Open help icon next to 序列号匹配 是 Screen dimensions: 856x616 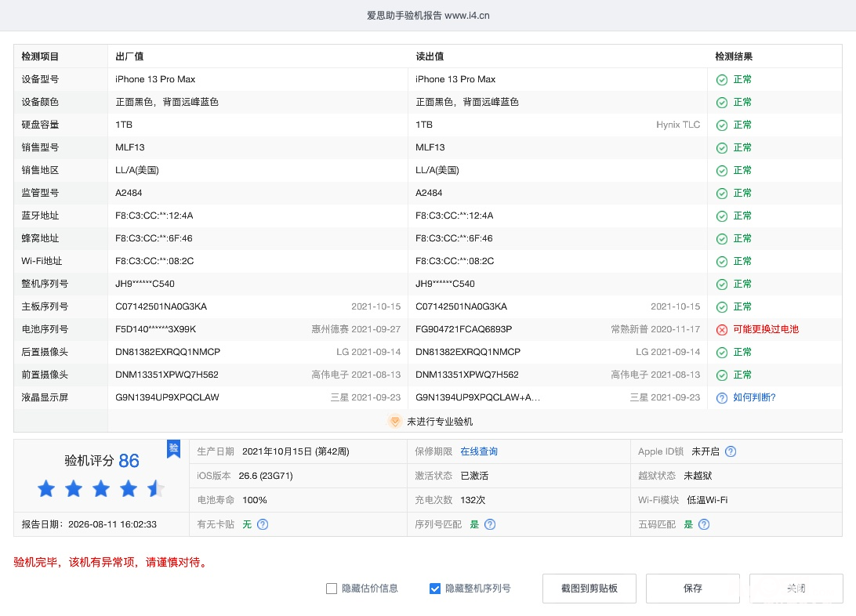[x=490, y=524]
